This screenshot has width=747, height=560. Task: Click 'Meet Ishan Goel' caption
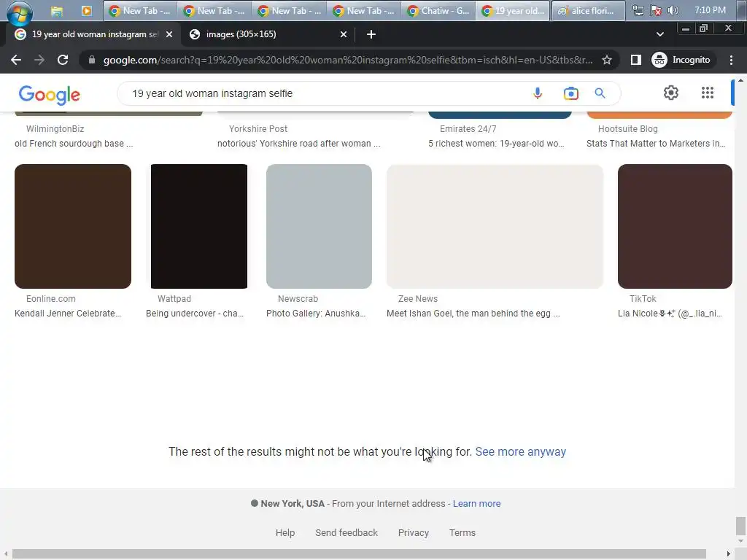coord(473,314)
